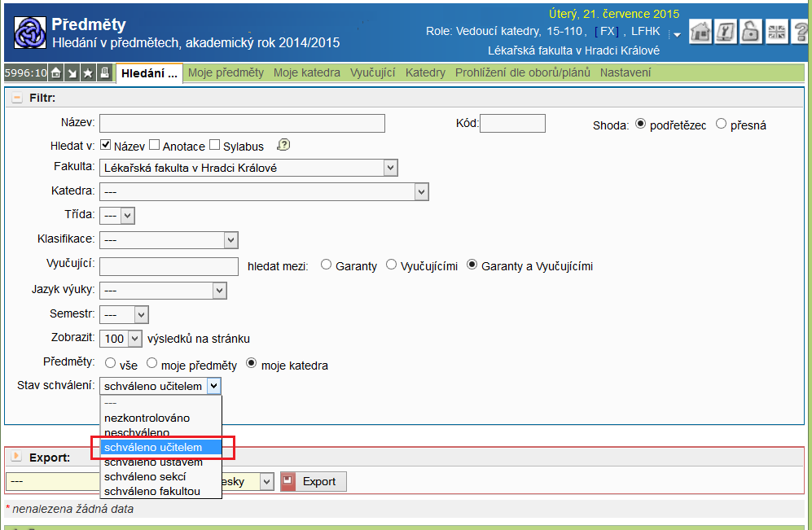This screenshot has height=530, width=812.
Task: Select the přesná match radio button
Action: tap(721, 125)
